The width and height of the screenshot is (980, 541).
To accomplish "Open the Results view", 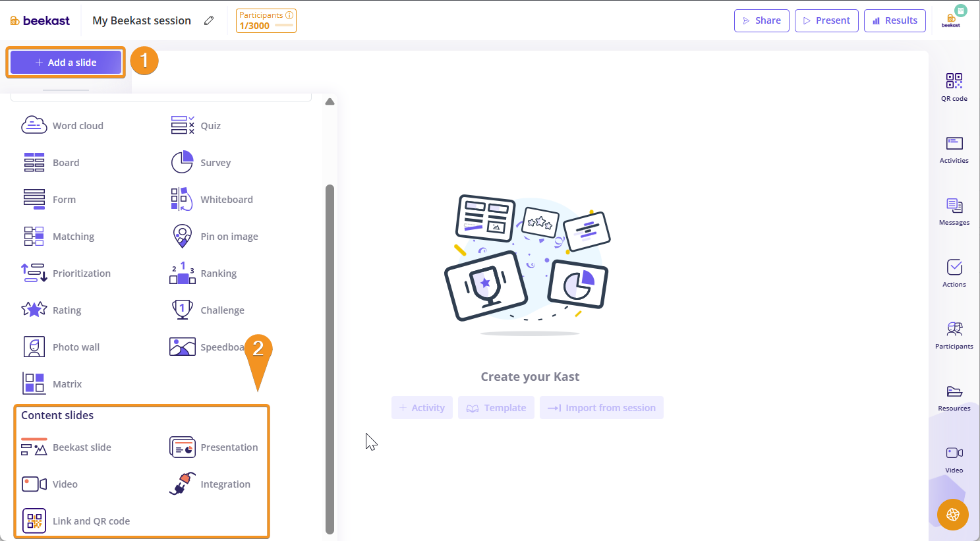I will pyautogui.click(x=894, y=20).
